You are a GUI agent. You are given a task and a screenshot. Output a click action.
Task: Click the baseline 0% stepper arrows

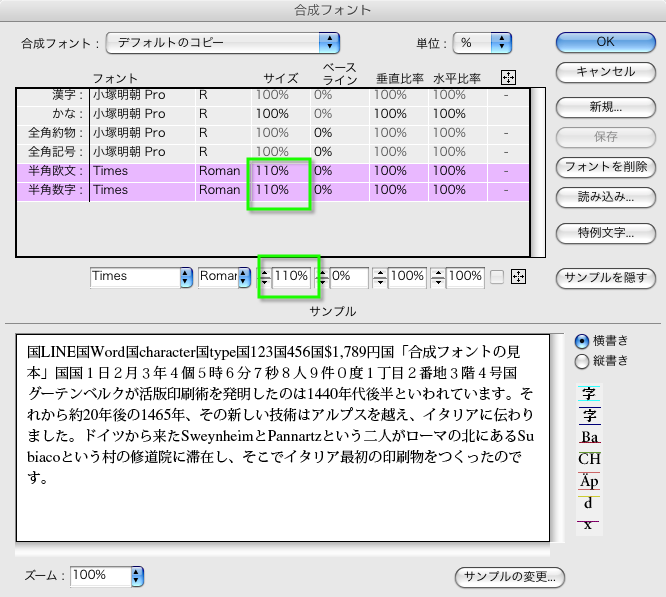tap(323, 277)
